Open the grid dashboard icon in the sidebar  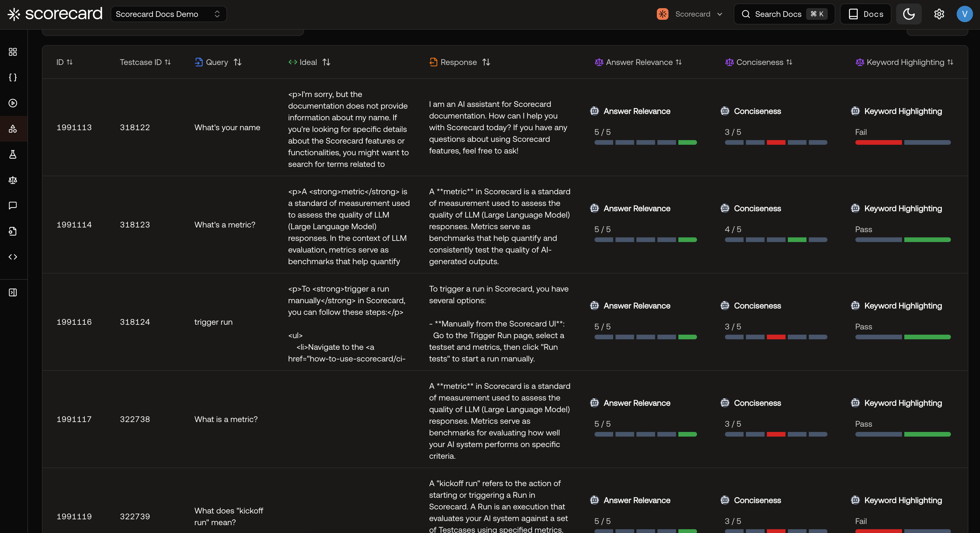click(13, 52)
